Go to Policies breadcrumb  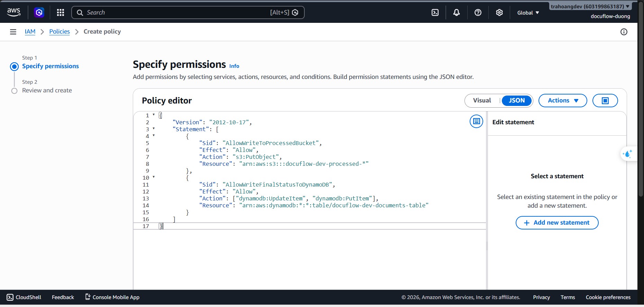(x=59, y=31)
